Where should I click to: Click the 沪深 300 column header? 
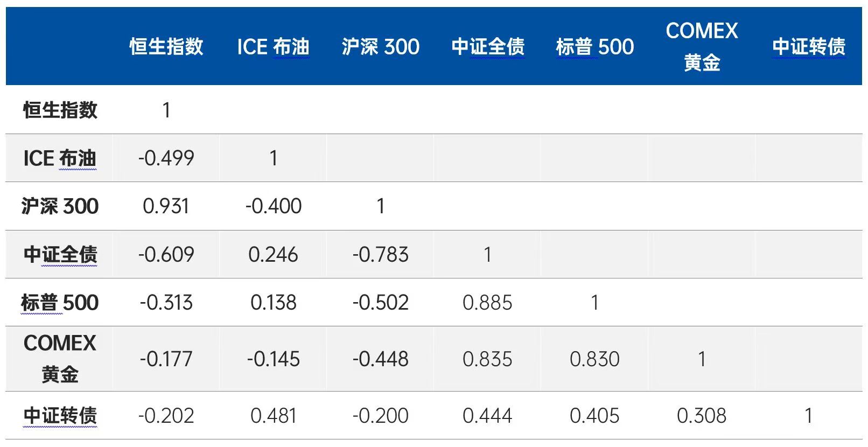pos(381,47)
